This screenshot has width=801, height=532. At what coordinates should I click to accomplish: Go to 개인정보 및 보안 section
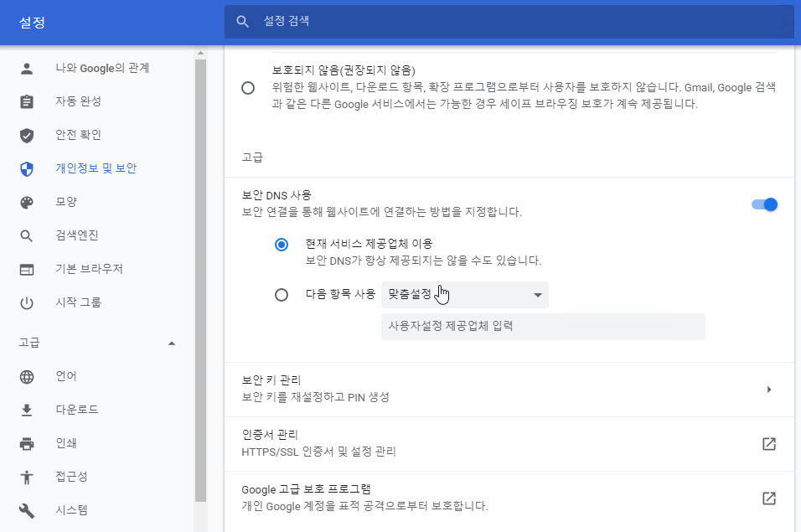pyautogui.click(x=96, y=168)
